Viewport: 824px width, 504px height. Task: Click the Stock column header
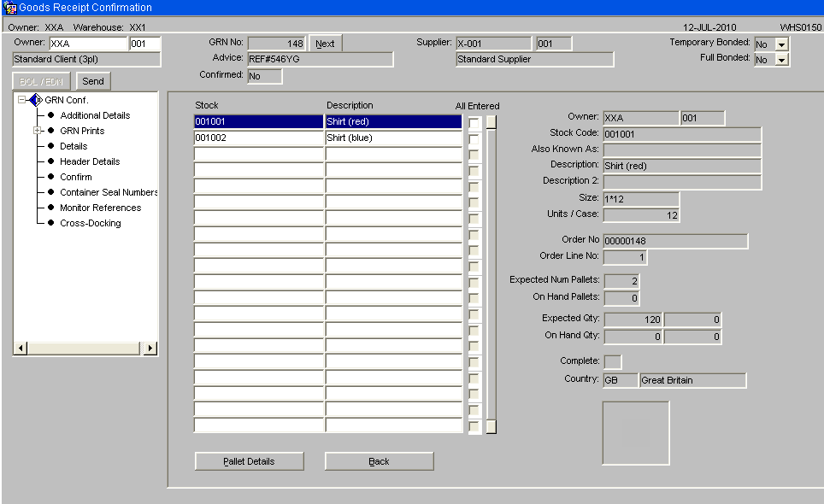tap(207, 106)
